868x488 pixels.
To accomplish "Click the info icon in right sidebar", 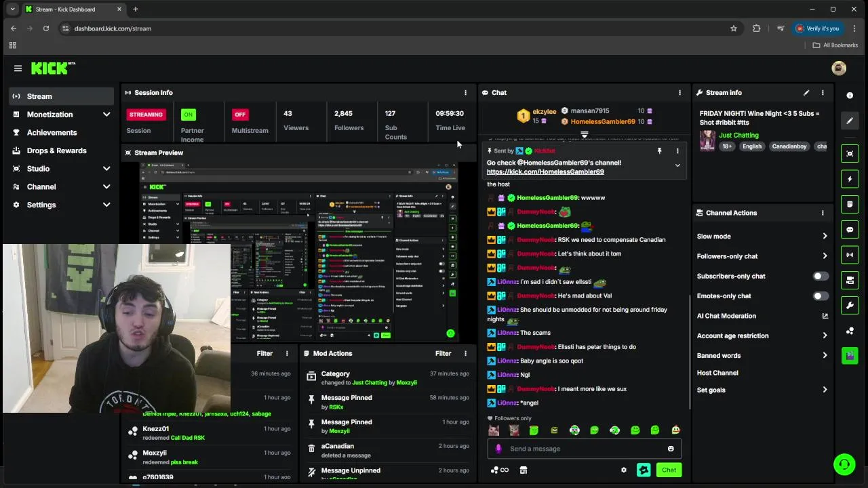I will click(x=850, y=96).
